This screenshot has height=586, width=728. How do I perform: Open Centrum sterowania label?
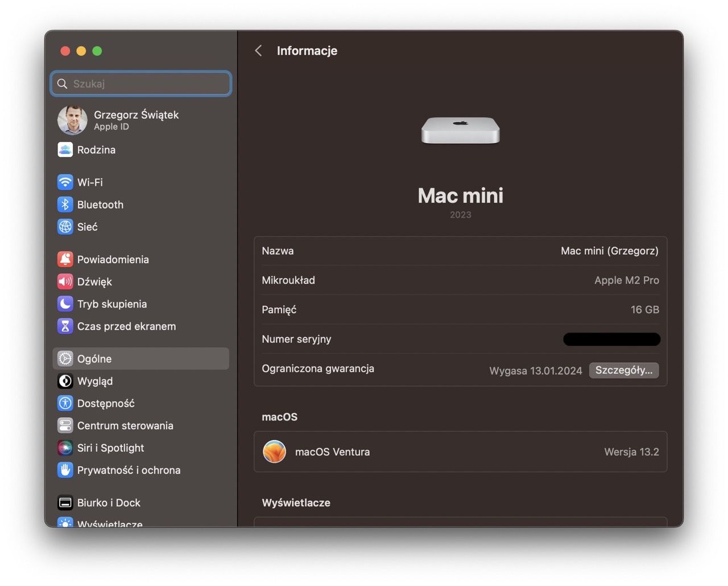(x=125, y=426)
